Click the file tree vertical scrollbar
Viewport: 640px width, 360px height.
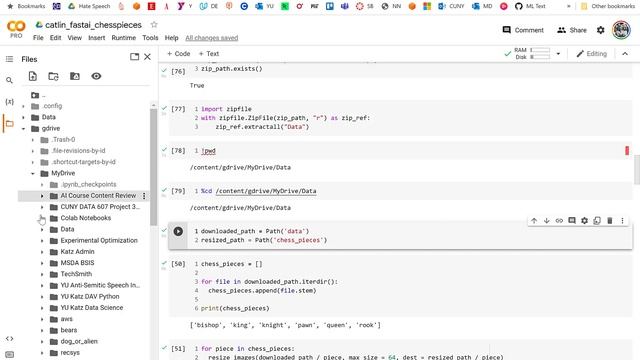(x=153, y=167)
